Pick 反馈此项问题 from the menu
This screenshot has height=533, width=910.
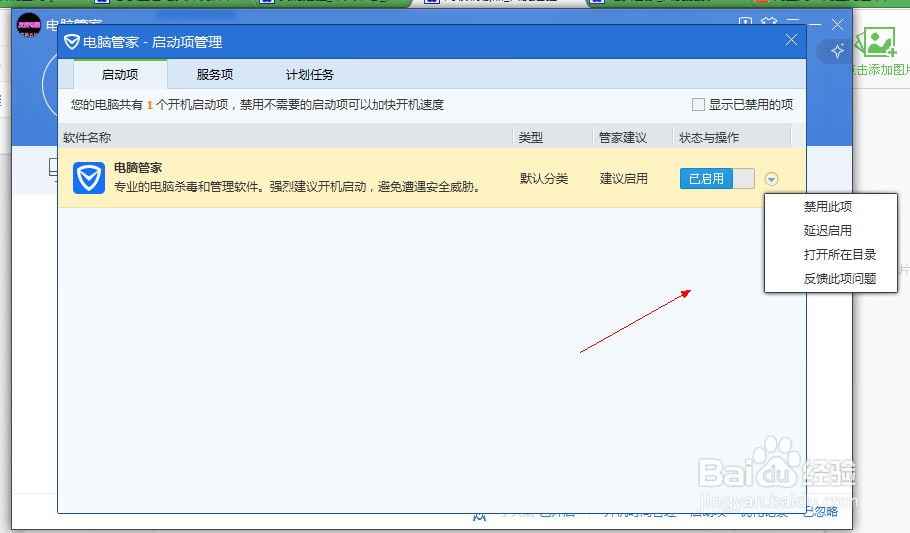pos(839,279)
